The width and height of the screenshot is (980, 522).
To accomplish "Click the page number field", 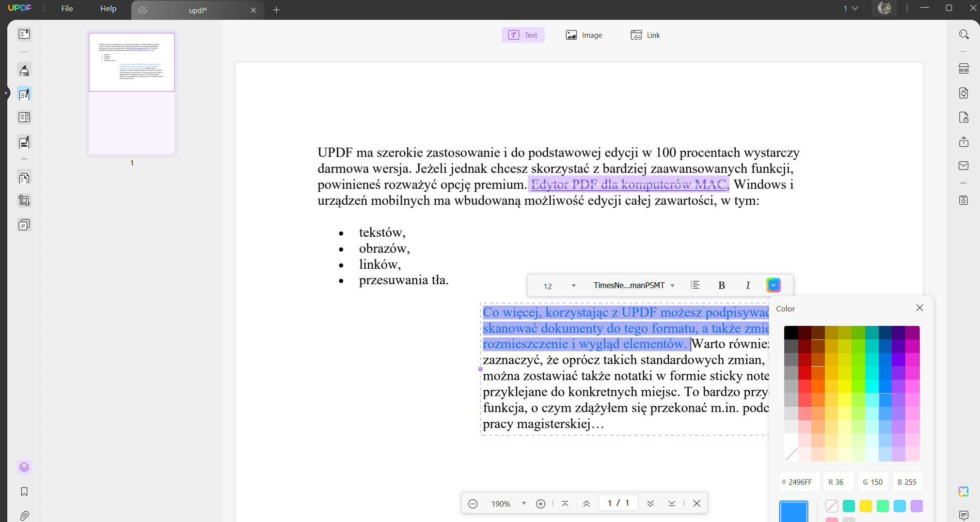I will (618, 503).
